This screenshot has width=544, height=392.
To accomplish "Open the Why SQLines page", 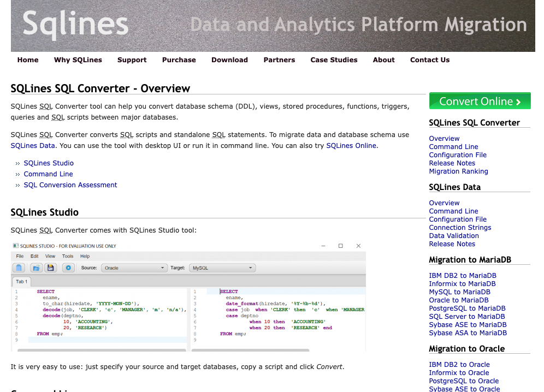I will tap(78, 60).
